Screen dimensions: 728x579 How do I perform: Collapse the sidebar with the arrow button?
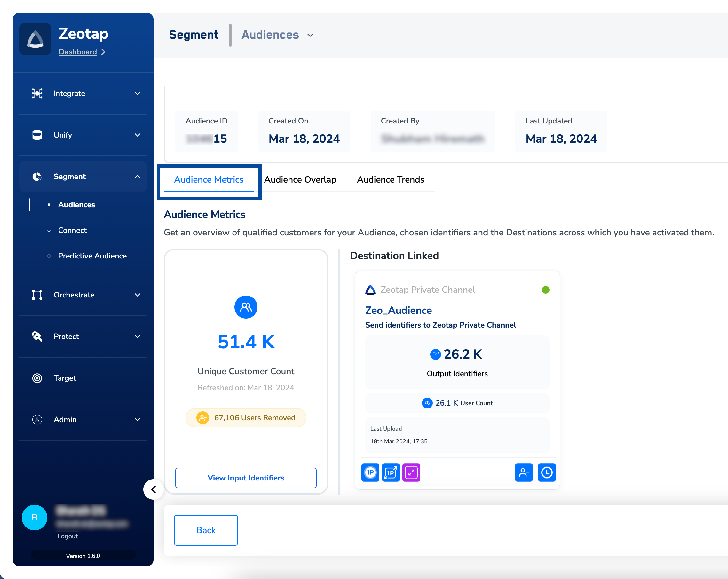(154, 489)
